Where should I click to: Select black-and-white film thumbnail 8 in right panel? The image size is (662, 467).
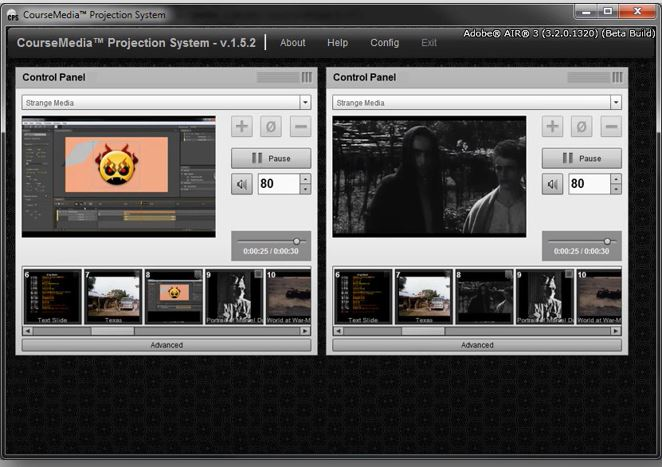click(485, 297)
